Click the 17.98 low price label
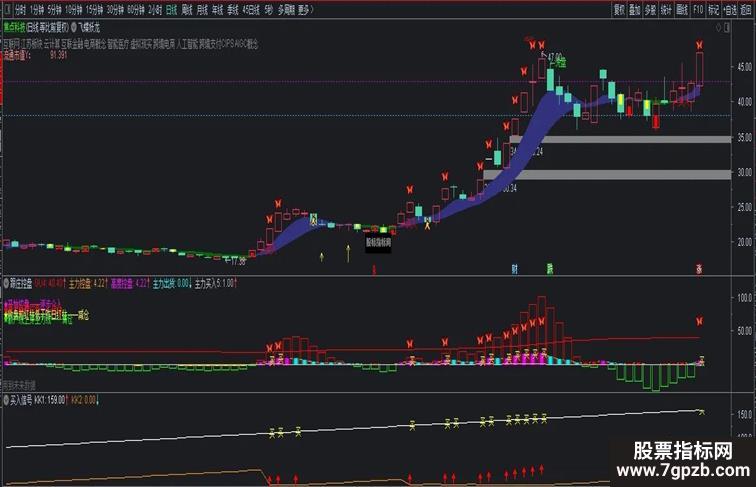756x487 pixels. click(x=235, y=261)
